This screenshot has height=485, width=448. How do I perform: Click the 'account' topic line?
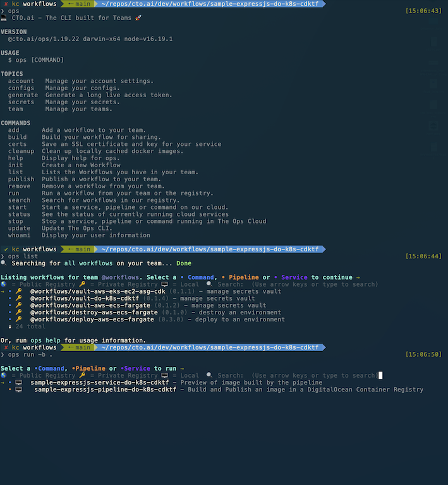[81, 81]
